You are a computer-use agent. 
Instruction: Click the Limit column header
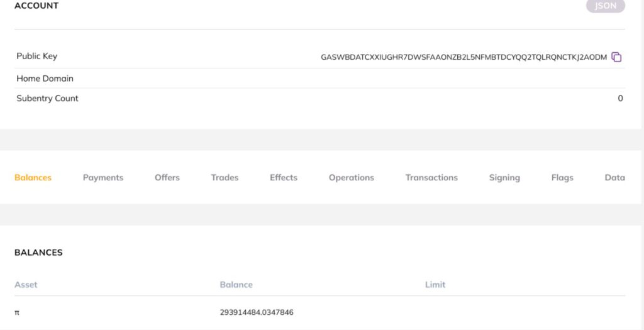435,285
